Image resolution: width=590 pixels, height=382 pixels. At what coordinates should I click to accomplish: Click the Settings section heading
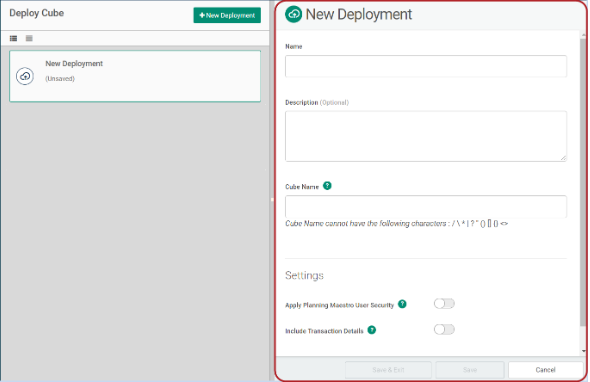pyautogui.click(x=304, y=275)
